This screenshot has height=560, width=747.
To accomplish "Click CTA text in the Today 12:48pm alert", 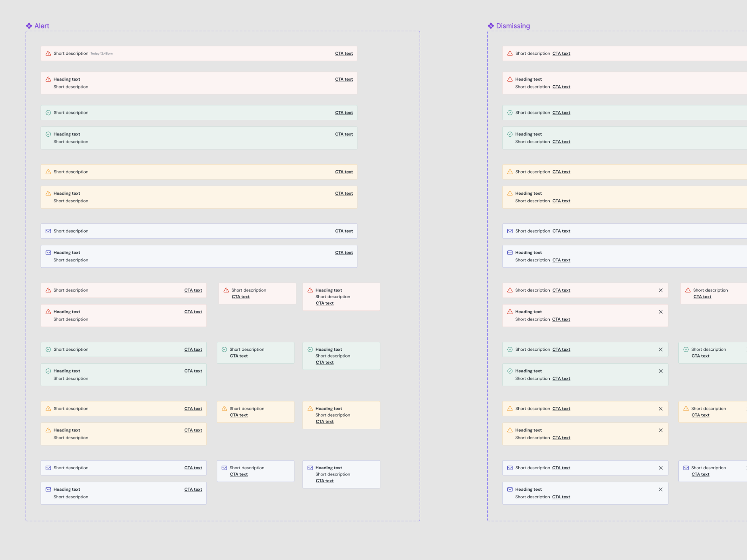I will click(344, 54).
